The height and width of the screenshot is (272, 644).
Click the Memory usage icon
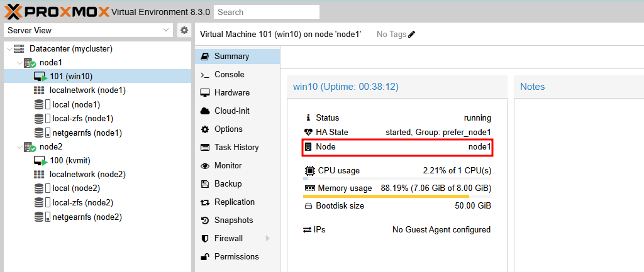click(x=309, y=188)
